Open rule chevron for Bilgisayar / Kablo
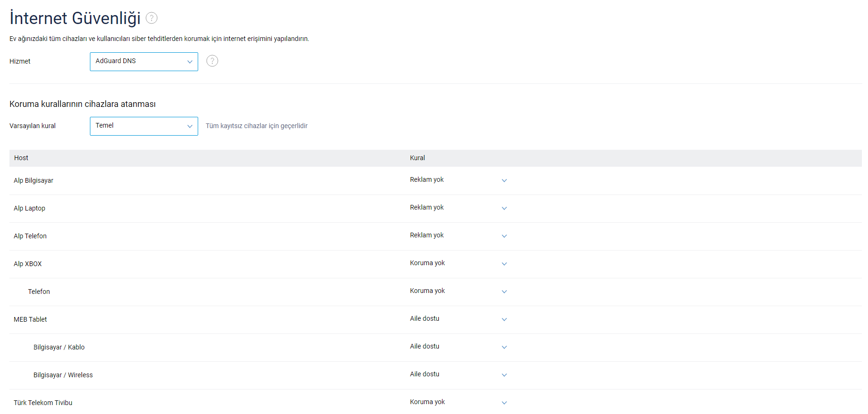Viewport: 868px width, 414px height. click(x=504, y=347)
